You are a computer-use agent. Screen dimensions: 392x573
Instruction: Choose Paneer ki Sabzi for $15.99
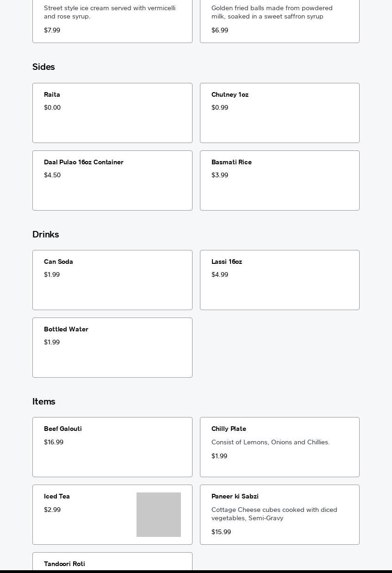click(x=280, y=515)
